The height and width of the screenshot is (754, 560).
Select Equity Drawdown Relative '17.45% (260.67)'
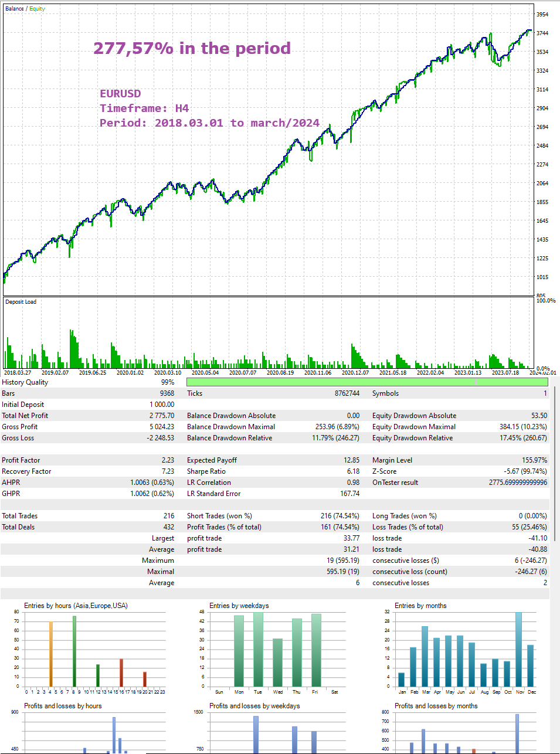coord(524,438)
